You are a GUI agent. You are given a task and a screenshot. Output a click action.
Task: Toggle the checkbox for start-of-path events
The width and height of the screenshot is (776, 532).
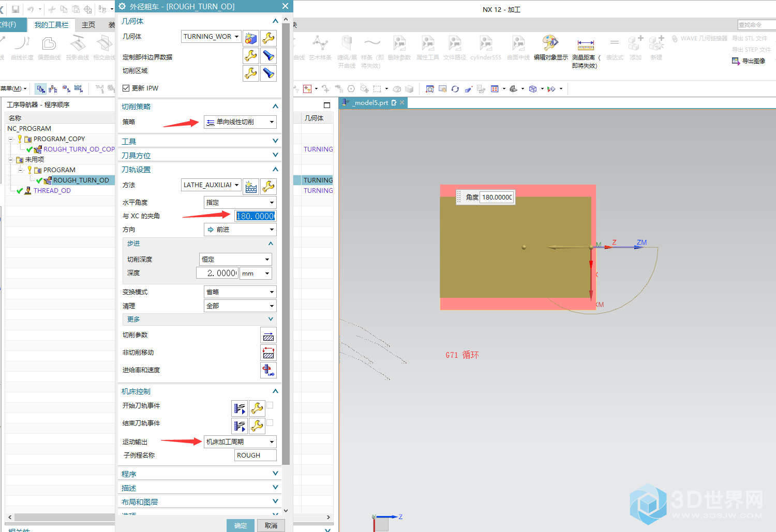tap(270, 405)
